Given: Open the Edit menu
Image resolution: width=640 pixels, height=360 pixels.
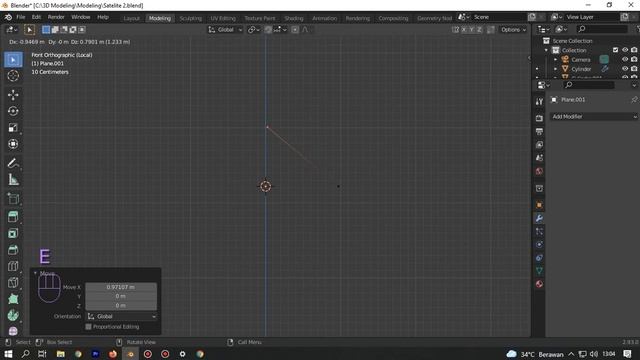Looking at the screenshot, I should (x=36, y=17).
